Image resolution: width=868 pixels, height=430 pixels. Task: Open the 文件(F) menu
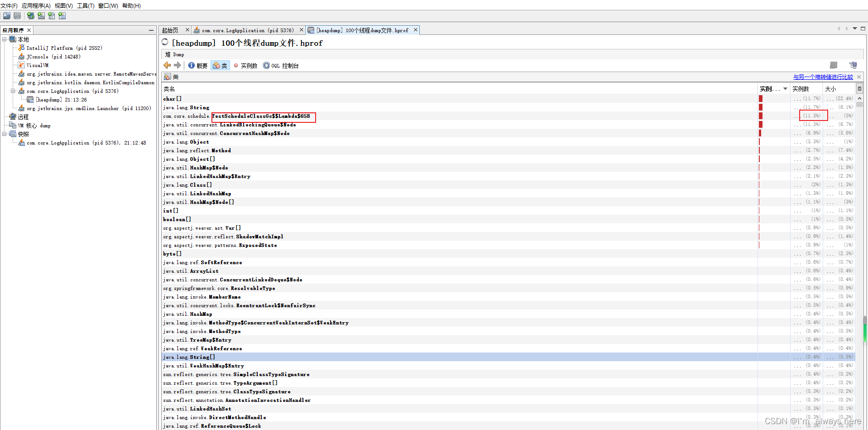point(9,5)
